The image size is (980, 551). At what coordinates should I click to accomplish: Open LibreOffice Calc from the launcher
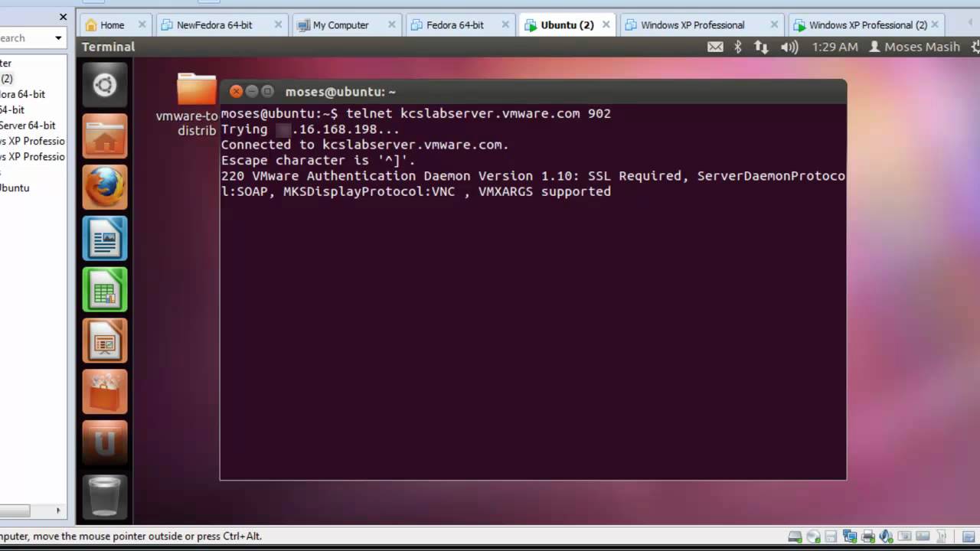pyautogui.click(x=105, y=289)
